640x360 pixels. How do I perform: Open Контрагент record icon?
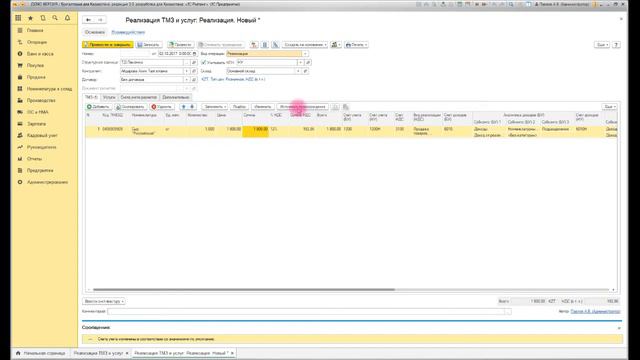(194, 71)
